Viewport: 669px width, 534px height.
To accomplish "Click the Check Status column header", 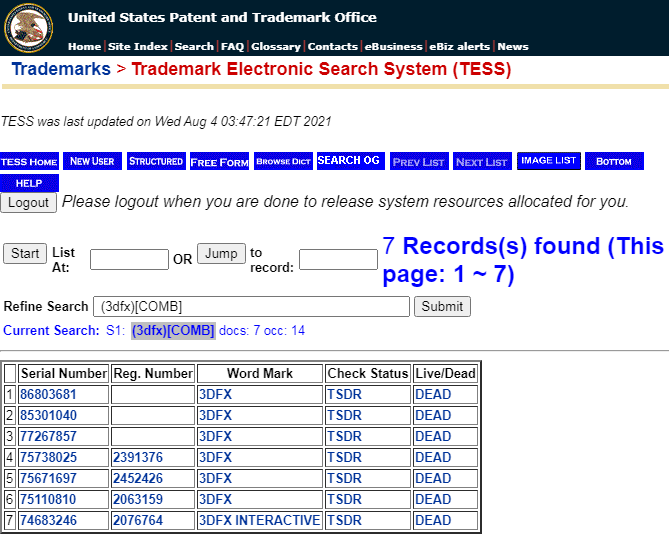I will [x=368, y=374].
